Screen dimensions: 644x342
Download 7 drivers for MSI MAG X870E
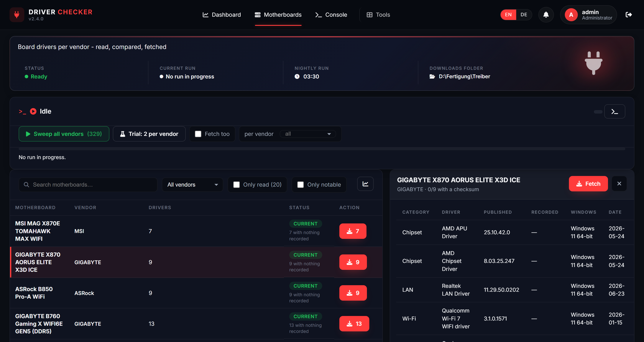coord(353,231)
